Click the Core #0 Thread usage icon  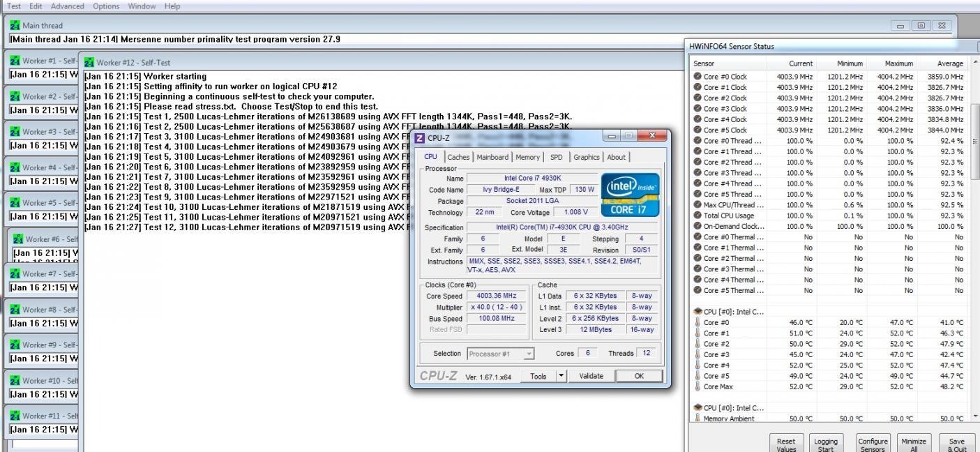pyautogui.click(x=698, y=141)
